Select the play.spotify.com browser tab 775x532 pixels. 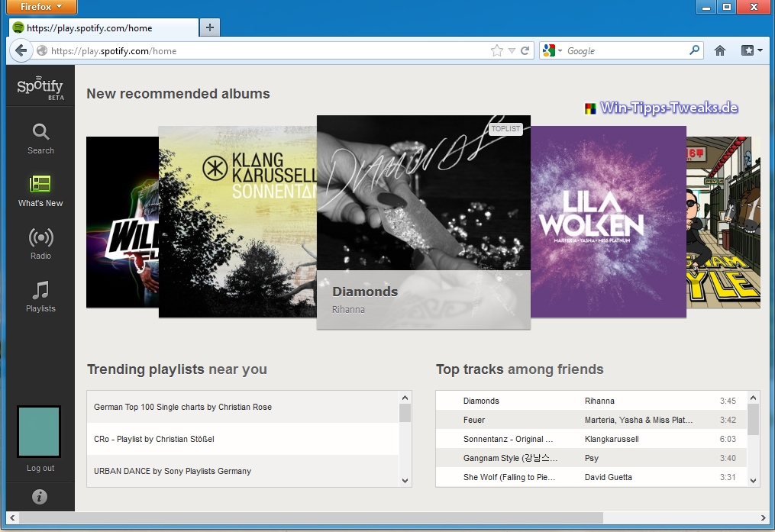pos(104,27)
